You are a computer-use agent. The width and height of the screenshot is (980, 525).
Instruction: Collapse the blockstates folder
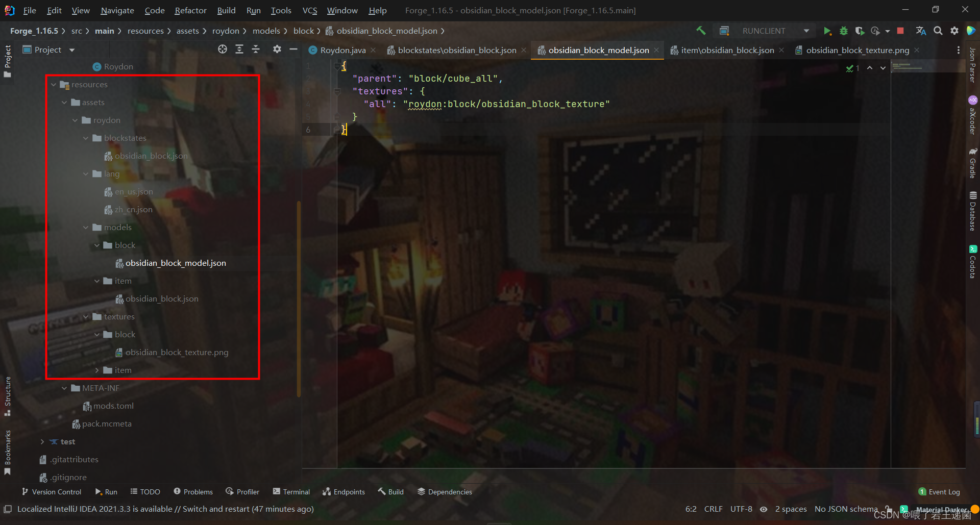pos(86,138)
